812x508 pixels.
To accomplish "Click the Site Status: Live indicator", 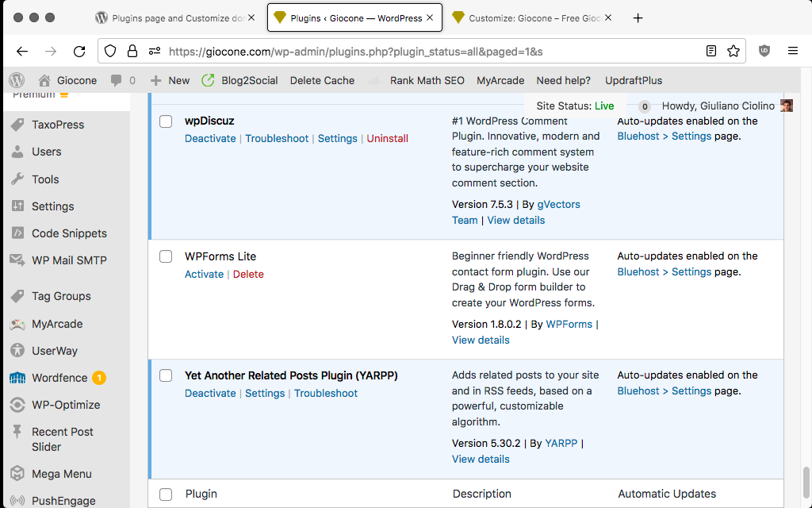I will [575, 106].
